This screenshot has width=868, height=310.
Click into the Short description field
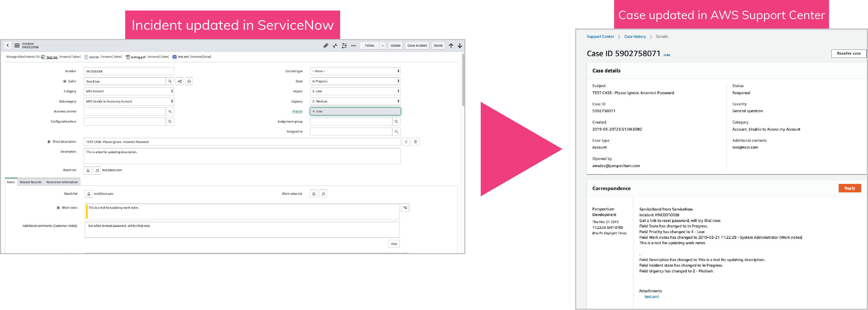click(x=242, y=142)
